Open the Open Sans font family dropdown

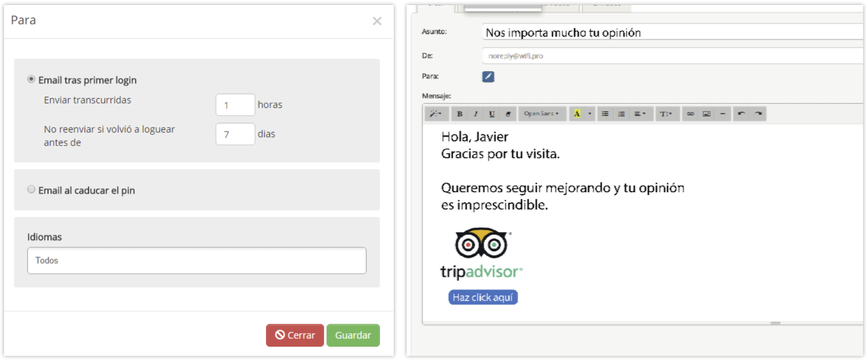tap(541, 114)
